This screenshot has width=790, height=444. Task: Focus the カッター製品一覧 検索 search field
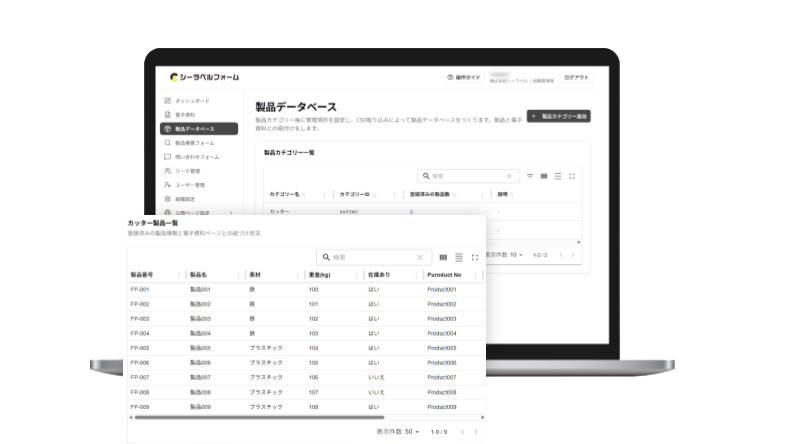[x=373, y=257]
